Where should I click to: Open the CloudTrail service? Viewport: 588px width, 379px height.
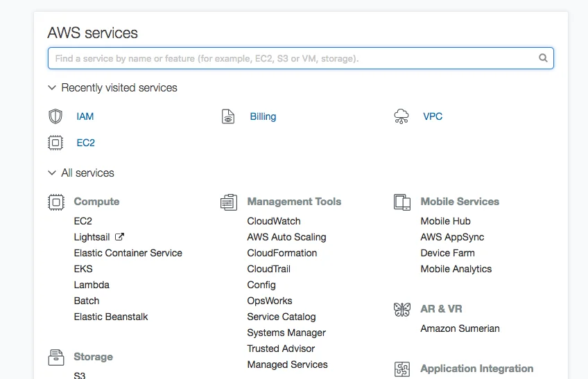(269, 269)
